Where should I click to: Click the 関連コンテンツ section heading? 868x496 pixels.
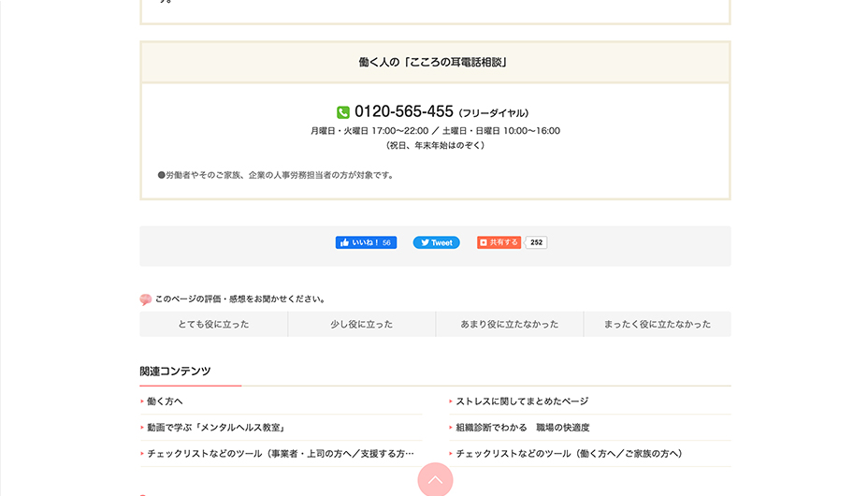(x=175, y=372)
